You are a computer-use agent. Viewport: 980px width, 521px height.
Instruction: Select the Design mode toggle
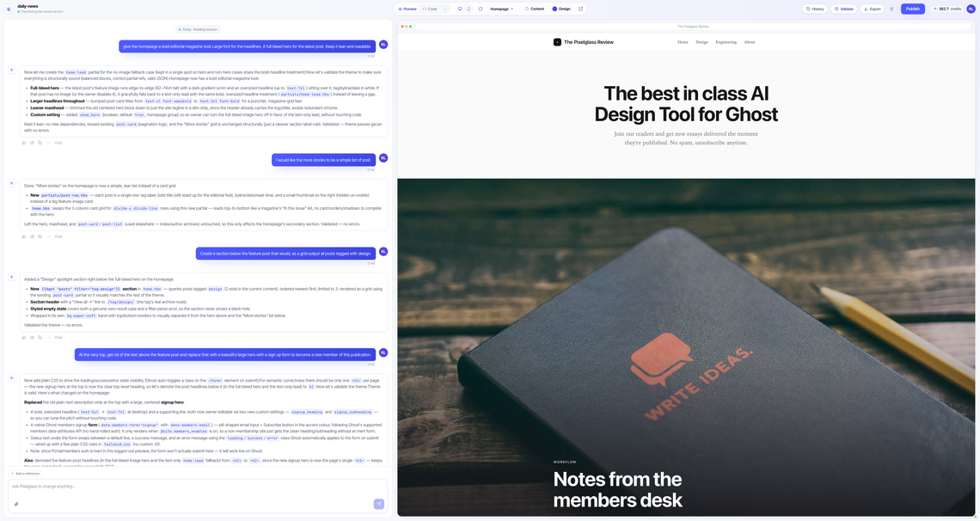coord(561,9)
